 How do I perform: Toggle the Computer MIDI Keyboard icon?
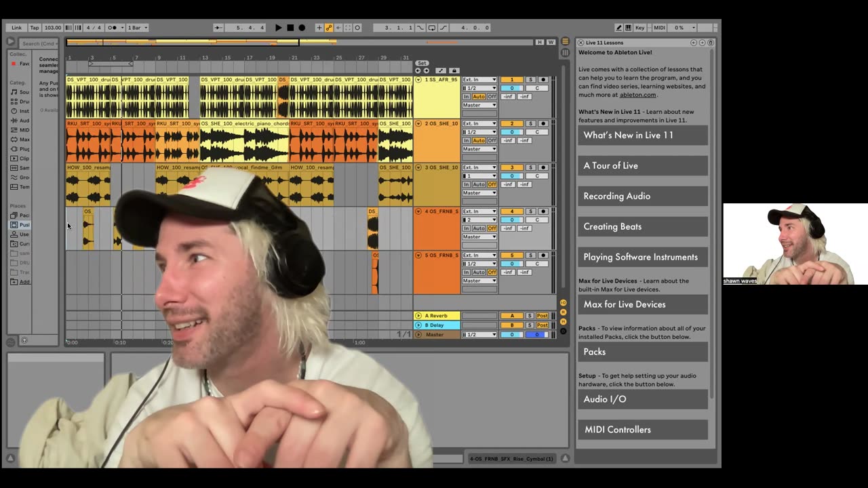[628, 28]
